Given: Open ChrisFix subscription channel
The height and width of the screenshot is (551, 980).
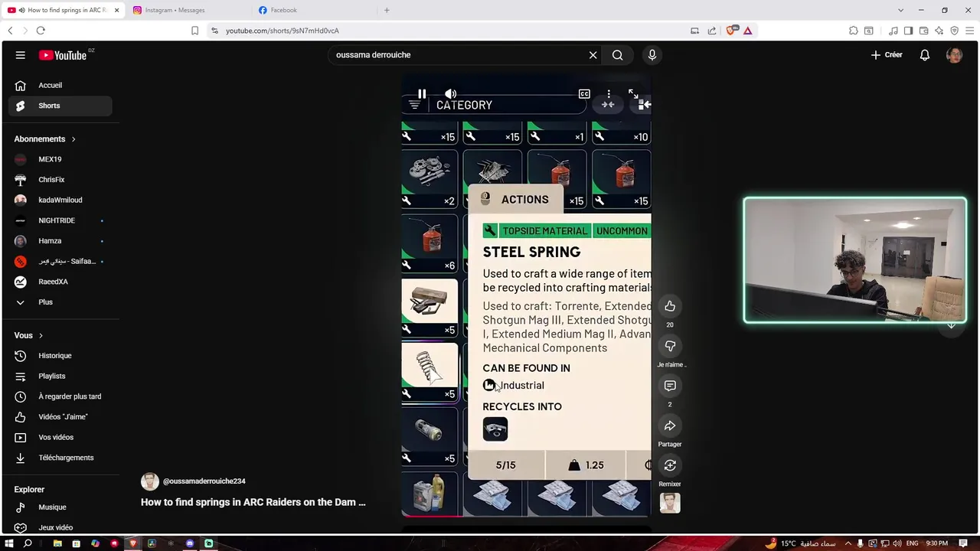Looking at the screenshot, I should [60, 180].
